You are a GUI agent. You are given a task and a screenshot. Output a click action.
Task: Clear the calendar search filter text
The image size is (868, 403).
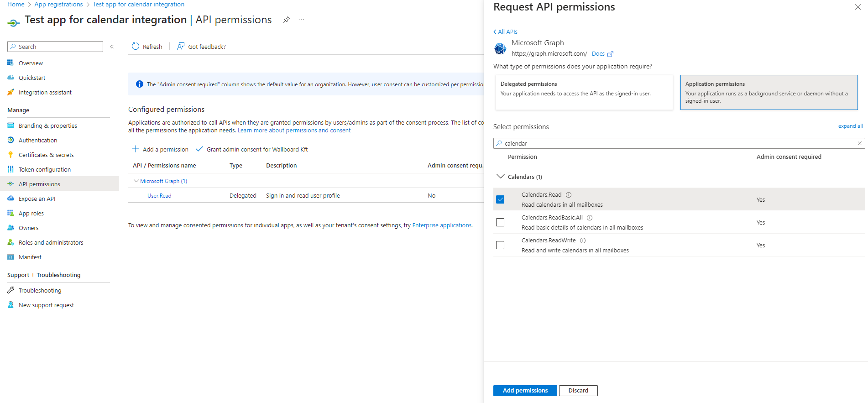[860, 143]
